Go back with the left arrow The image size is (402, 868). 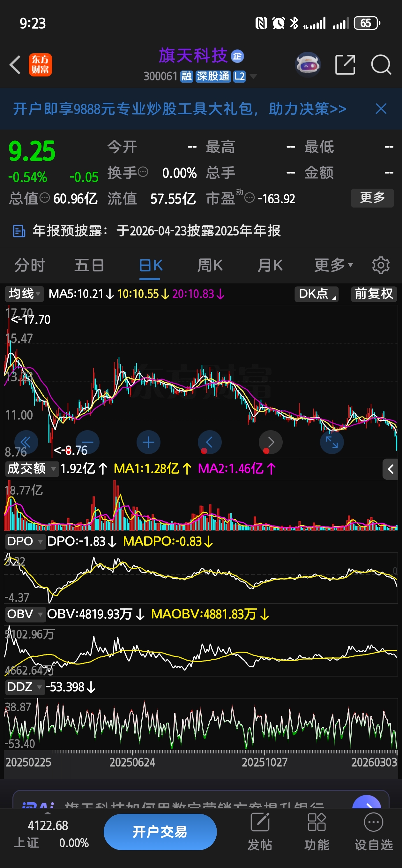15,65
